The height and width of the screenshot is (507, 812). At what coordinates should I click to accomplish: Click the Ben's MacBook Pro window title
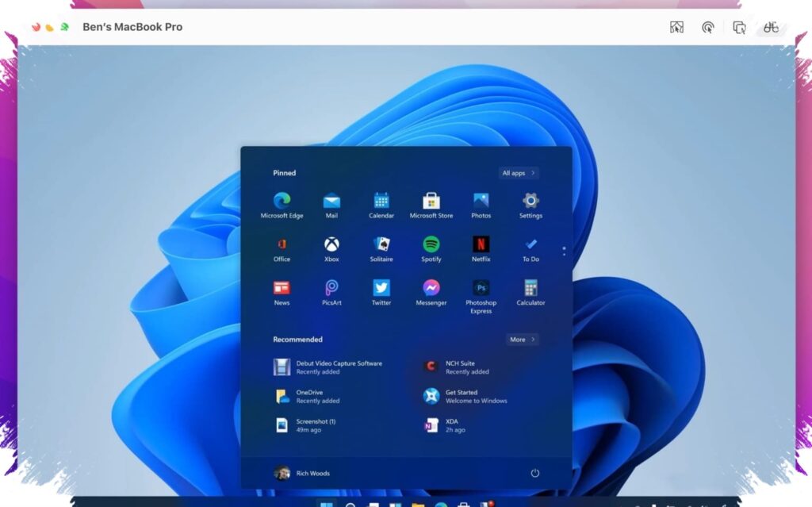click(132, 27)
